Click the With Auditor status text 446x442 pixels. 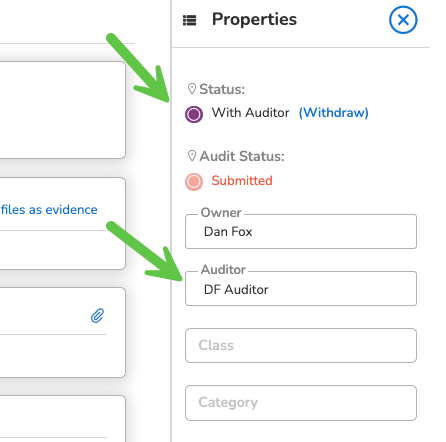(x=250, y=113)
